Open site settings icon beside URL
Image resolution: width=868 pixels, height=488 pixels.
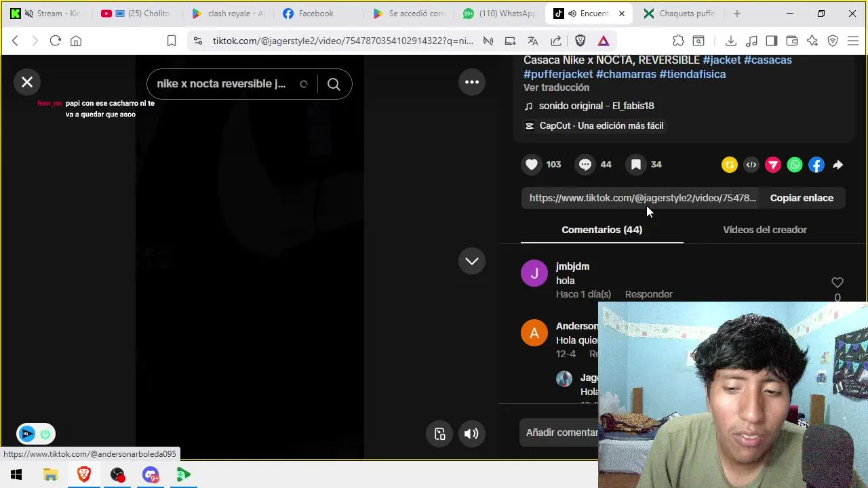pos(197,41)
